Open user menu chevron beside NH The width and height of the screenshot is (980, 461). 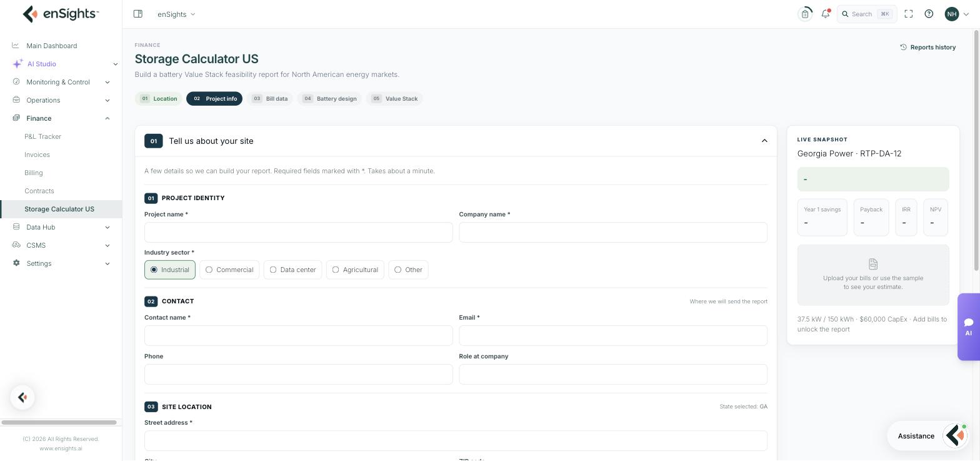[x=966, y=14]
